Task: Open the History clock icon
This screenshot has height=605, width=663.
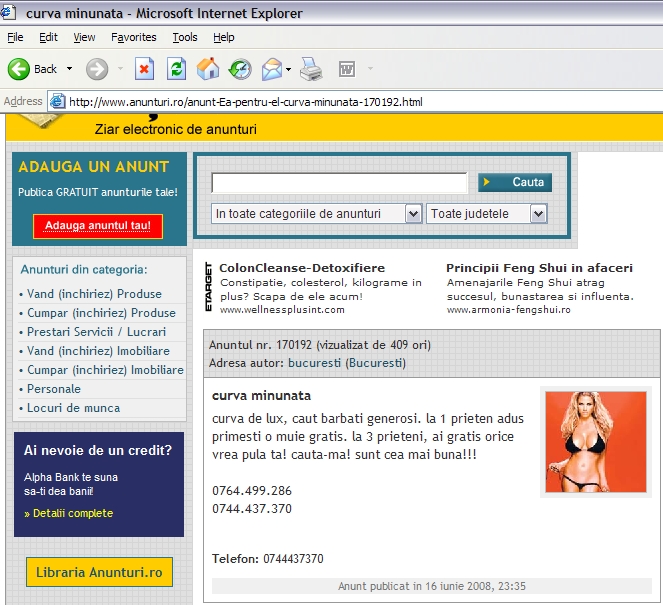Action: [x=240, y=69]
